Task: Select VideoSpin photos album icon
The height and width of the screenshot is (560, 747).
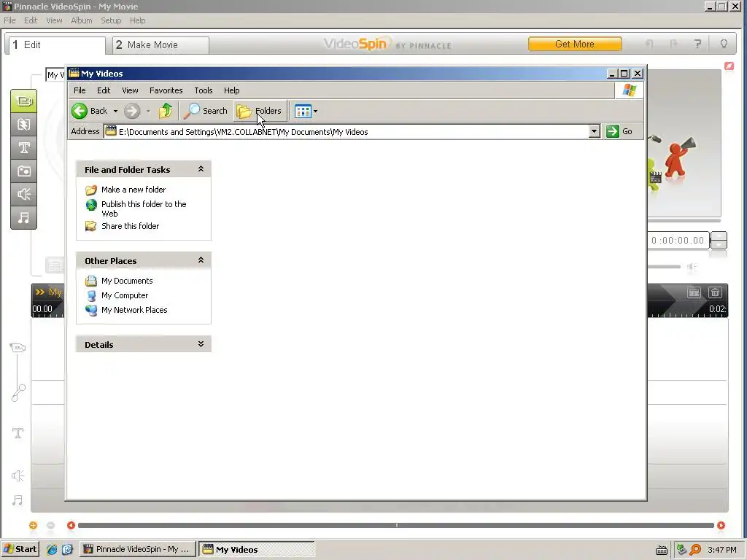Action: point(24,171)
